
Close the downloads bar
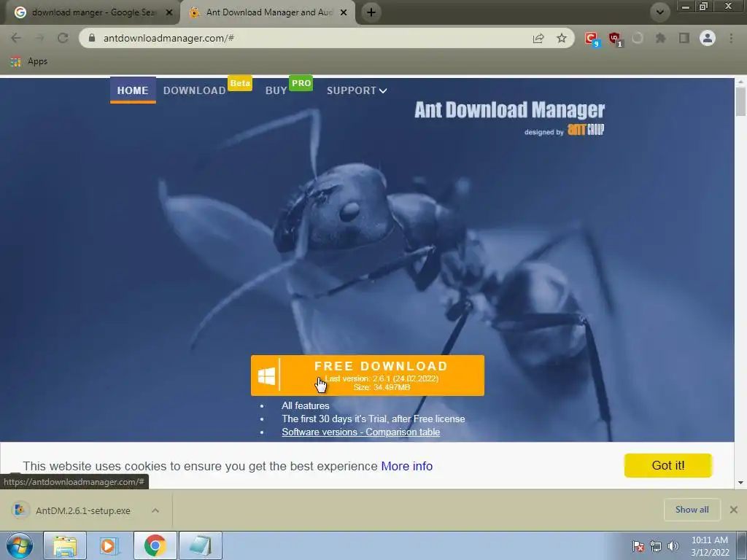(734, 510)
